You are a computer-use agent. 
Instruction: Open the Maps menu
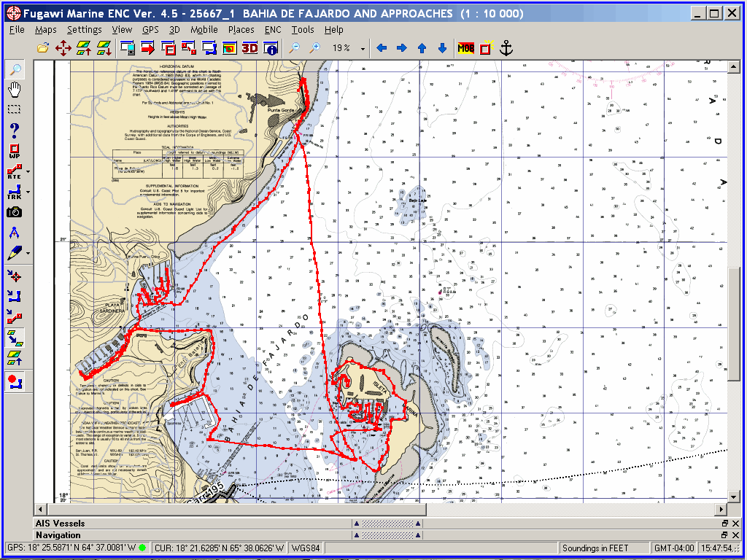click(x=46, y=29)
